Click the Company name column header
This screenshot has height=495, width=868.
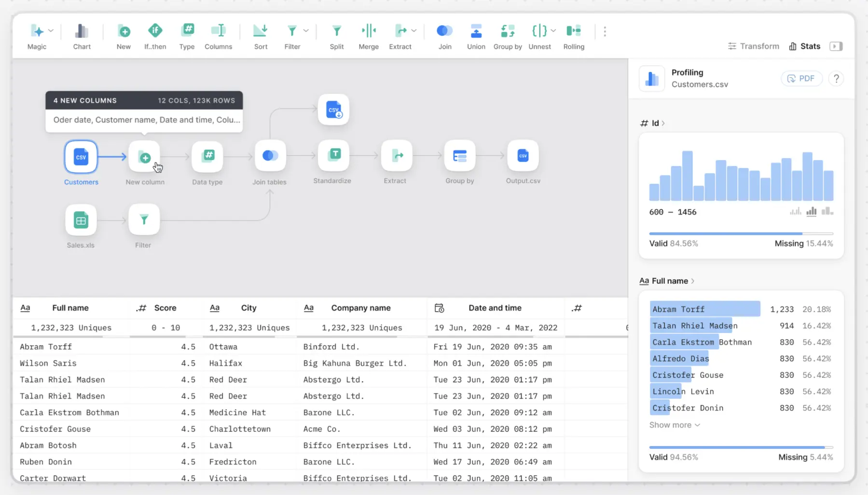[360, 308]
